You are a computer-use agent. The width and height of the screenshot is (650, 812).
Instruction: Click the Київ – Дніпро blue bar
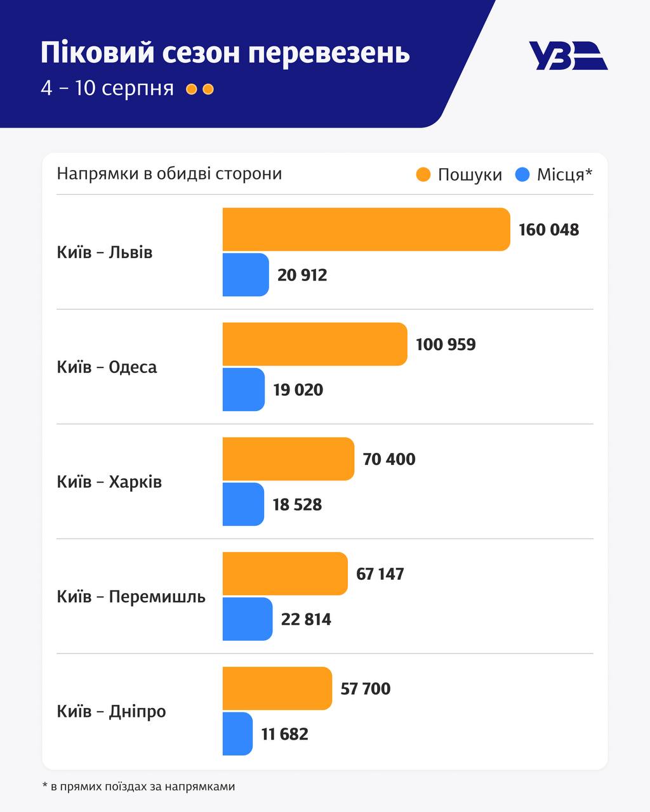pyautogui.click(x=237, y=734)
